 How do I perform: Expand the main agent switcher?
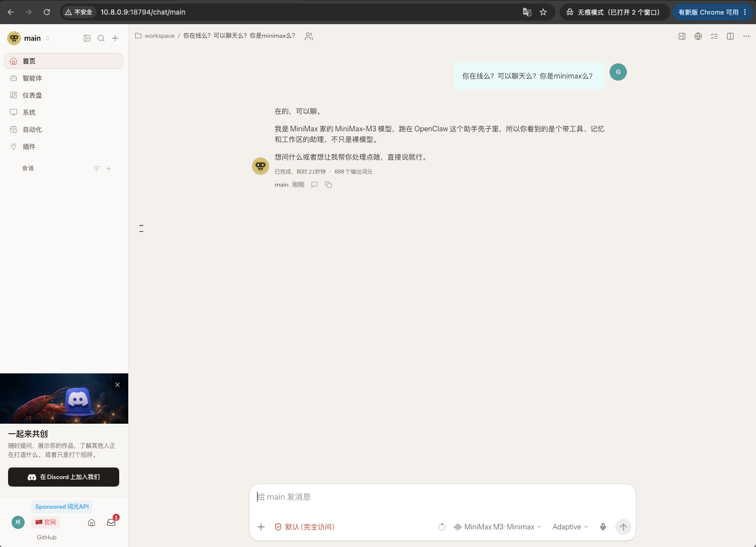[29, 38]
